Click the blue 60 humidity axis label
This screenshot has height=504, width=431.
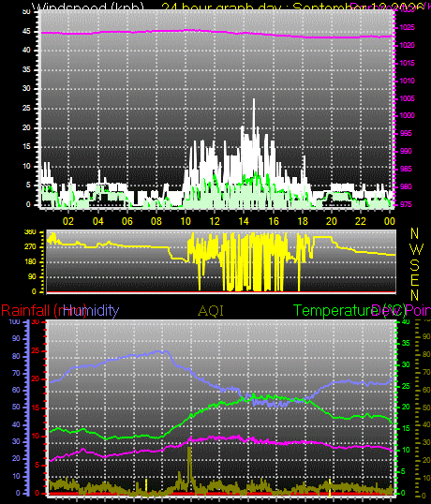(x=16, y=391)
